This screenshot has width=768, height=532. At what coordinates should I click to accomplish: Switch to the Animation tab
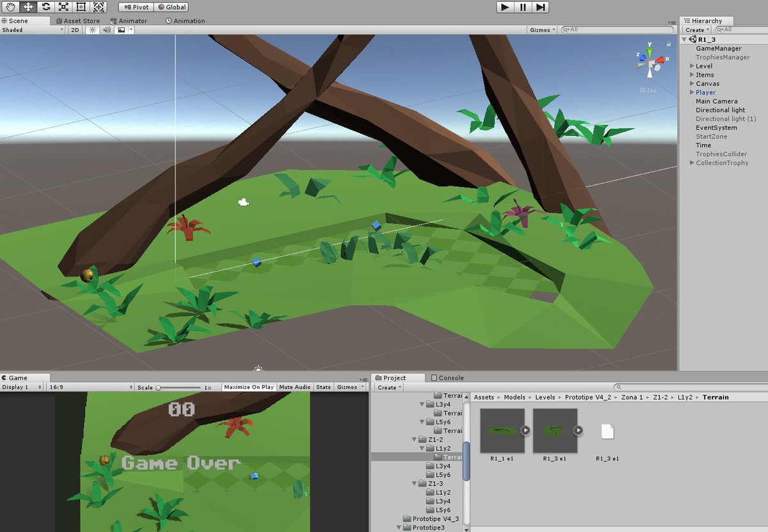click(x=185, y=20)
